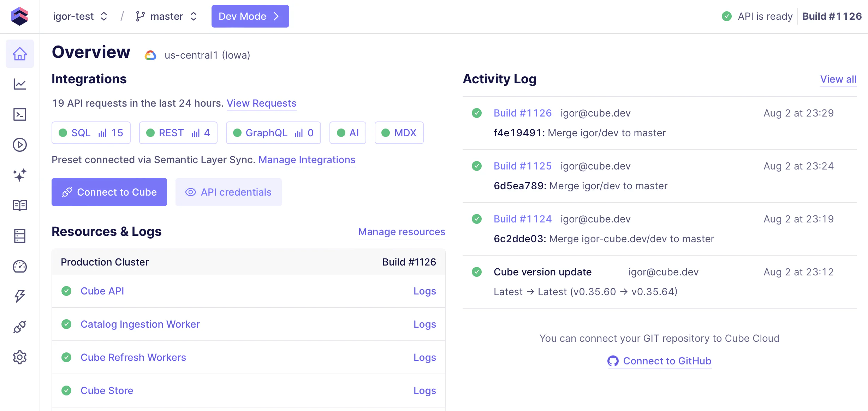Expand the igor-test deployment selector
The height and width of the screenshot is (411, 868).
80,16
